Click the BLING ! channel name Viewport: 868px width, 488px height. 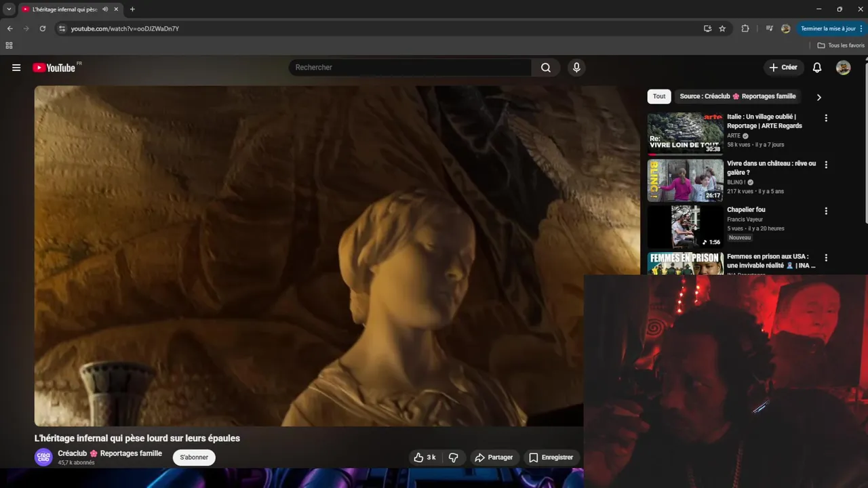[x=736, y=182]
